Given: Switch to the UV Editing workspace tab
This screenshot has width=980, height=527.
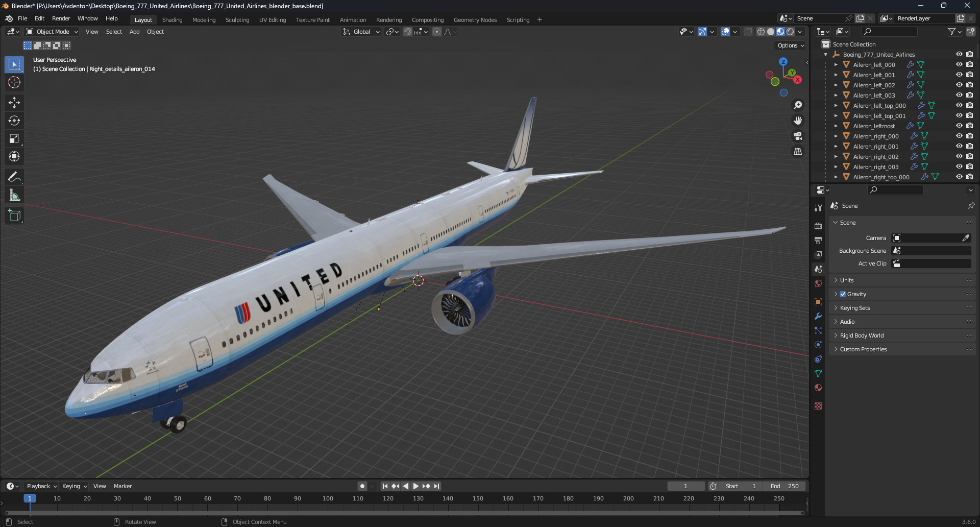Looking at the screenshot, I should point(273,20).
